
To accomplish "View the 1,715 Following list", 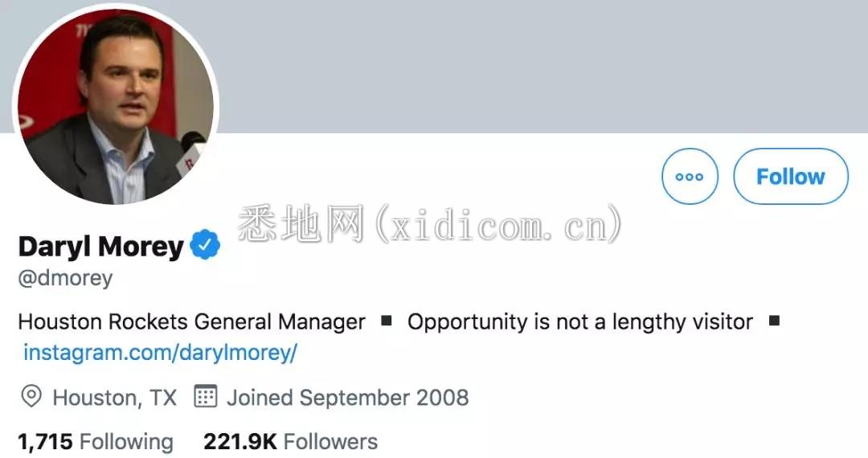I will [x=95, y=441].
